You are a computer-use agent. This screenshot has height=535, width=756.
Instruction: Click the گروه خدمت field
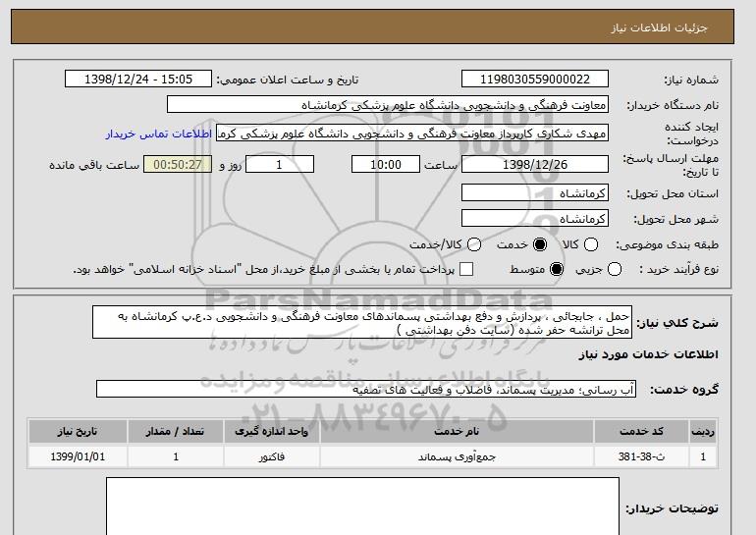366,389
